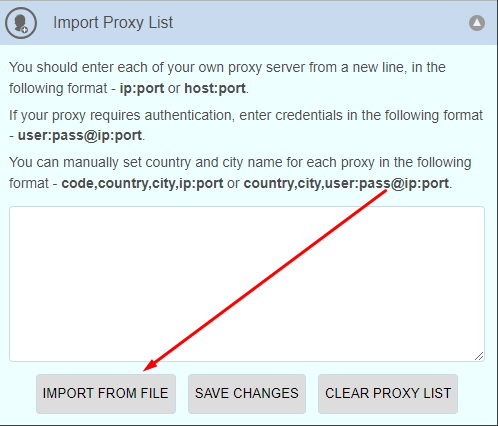Save the proxy list with SAVE CHANGES
Viewport: 498px width, 426px height.
tap(247, 394)
